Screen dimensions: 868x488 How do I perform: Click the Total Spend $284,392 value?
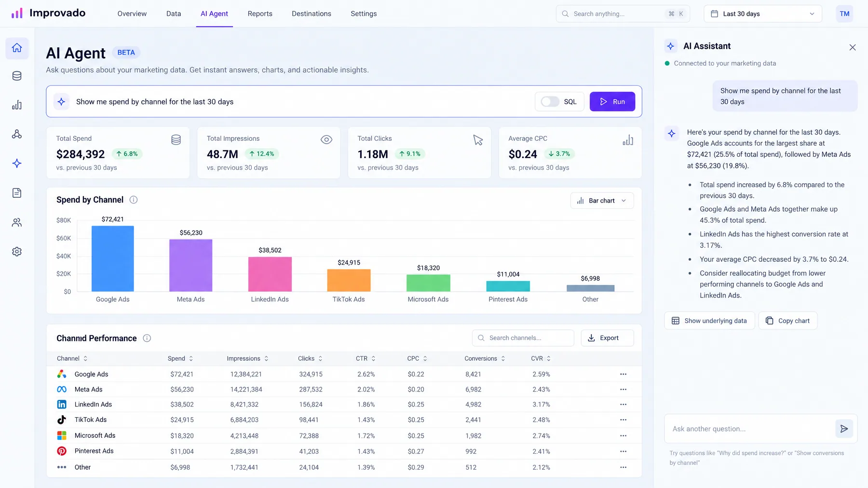[x=81, y=154]
